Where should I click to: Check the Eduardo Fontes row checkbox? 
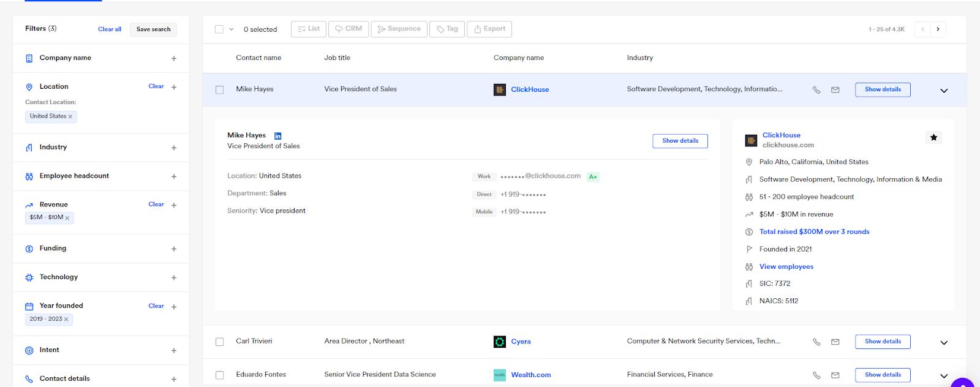(219, 375)
